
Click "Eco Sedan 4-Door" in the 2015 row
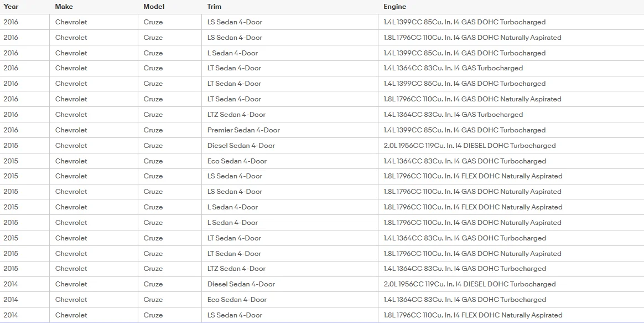pos(237,161)
